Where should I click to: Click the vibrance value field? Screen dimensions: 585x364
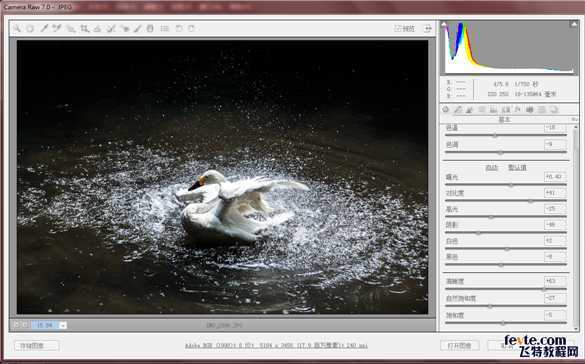555,298
